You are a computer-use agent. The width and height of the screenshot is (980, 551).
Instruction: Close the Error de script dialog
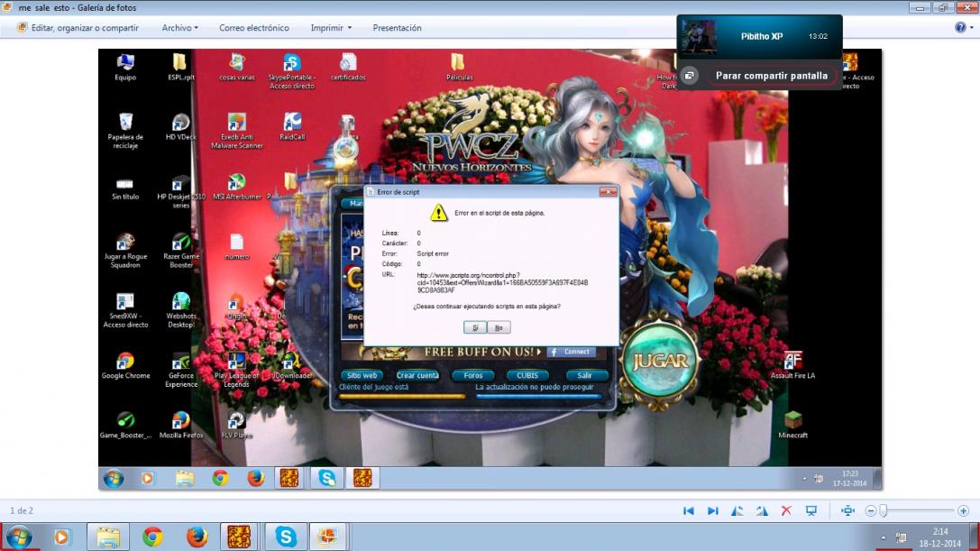tap(609, 192)
